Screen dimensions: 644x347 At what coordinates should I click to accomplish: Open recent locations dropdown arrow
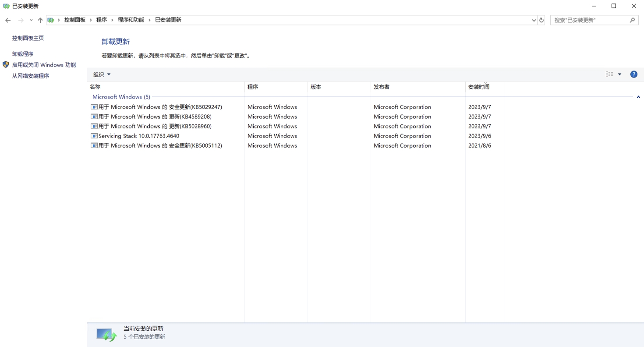[x=31, y=20]
